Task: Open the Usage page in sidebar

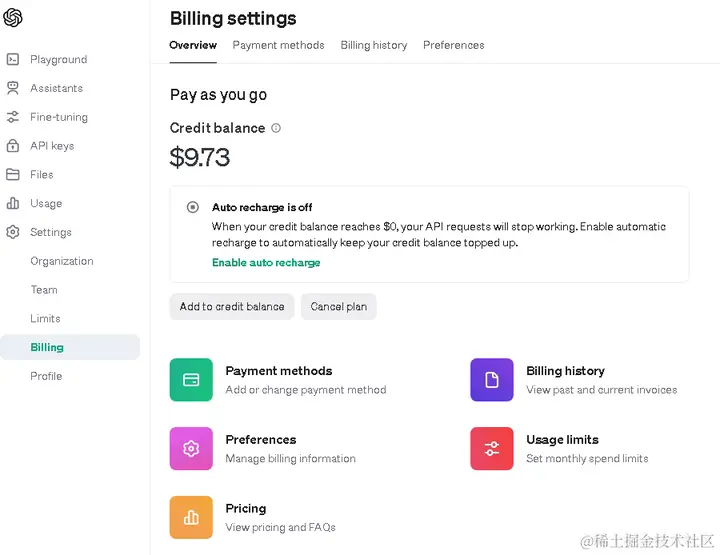Action: tap(46, 203)
